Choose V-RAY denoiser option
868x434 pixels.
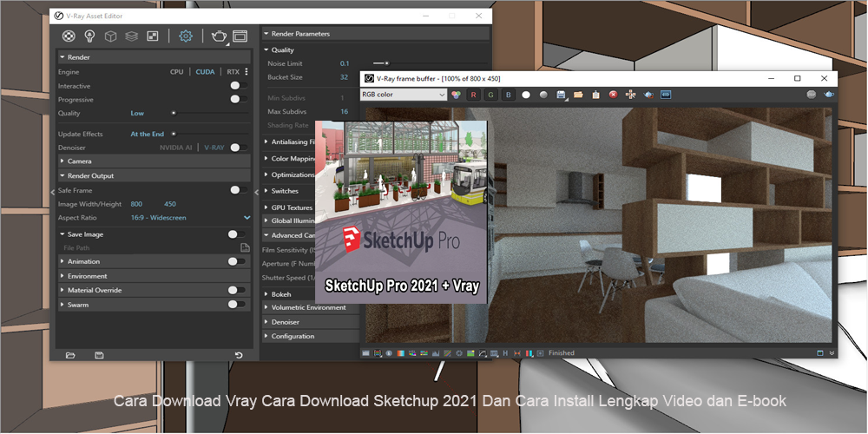click(214, 148)
